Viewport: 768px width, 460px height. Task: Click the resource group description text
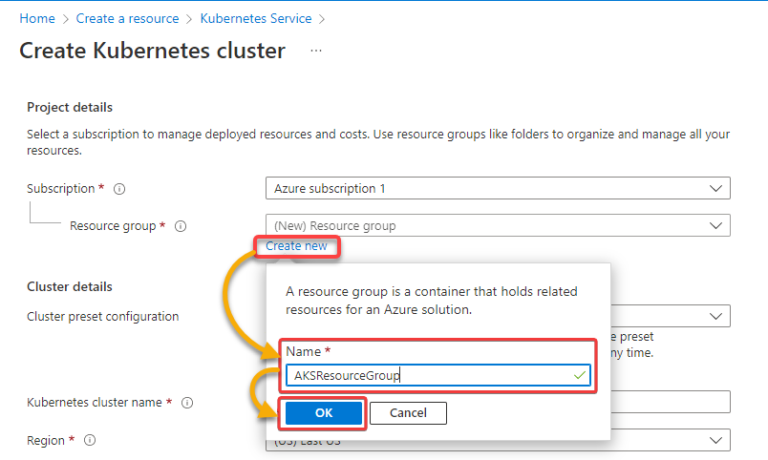(432, 300)
